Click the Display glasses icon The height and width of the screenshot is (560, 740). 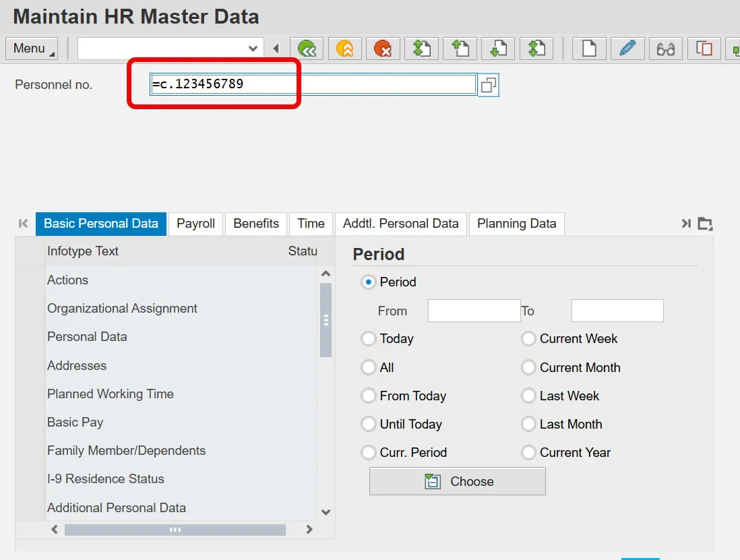666,49
